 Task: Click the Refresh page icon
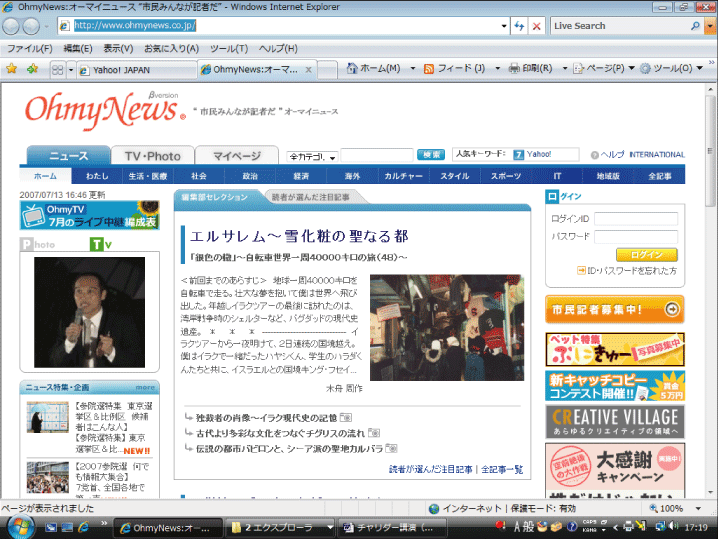519,26
